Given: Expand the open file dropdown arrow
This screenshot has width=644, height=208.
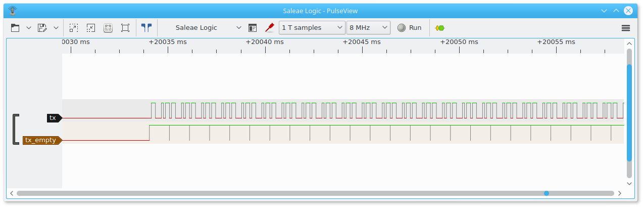Looking at the screenshot, I should pos(29,28).
